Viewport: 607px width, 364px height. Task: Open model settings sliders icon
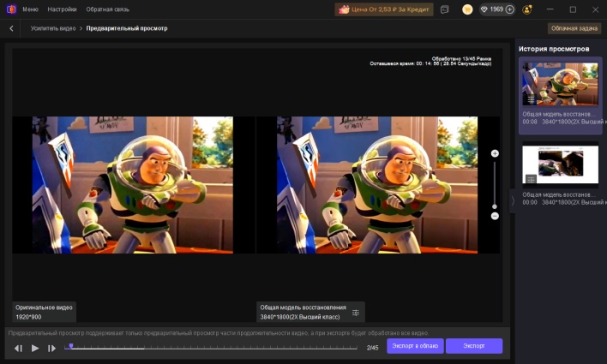[x=356, y=313]
